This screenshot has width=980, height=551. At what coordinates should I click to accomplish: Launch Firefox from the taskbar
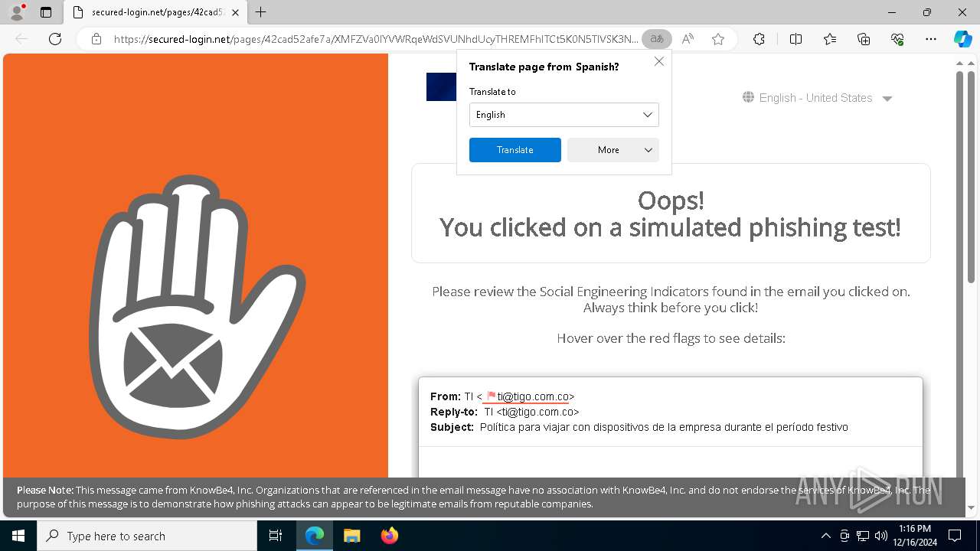click(x=389, y=536)
